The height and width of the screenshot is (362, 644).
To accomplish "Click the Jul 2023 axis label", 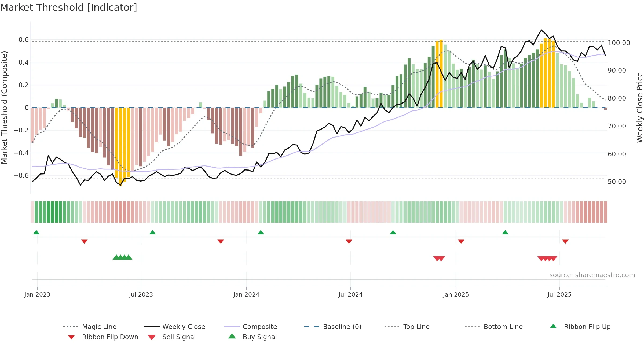I will point(141,295).
